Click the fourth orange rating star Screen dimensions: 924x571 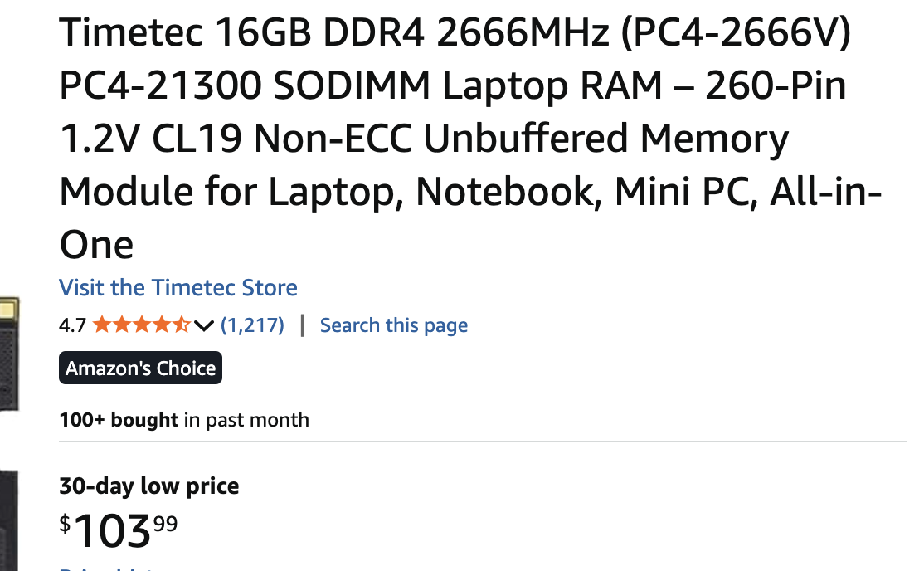point(162,325)
